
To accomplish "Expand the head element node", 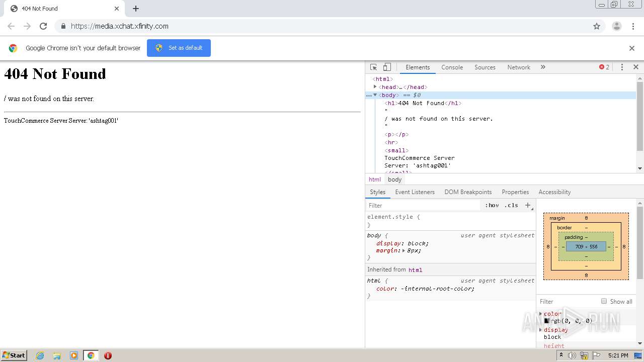I will [x=375, y=87].
